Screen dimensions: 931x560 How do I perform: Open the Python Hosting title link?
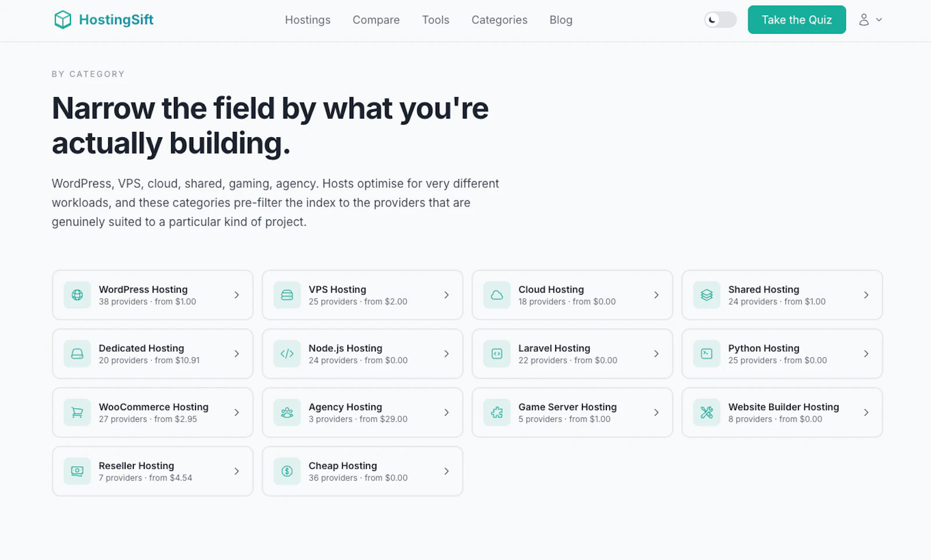click(763, 348)
